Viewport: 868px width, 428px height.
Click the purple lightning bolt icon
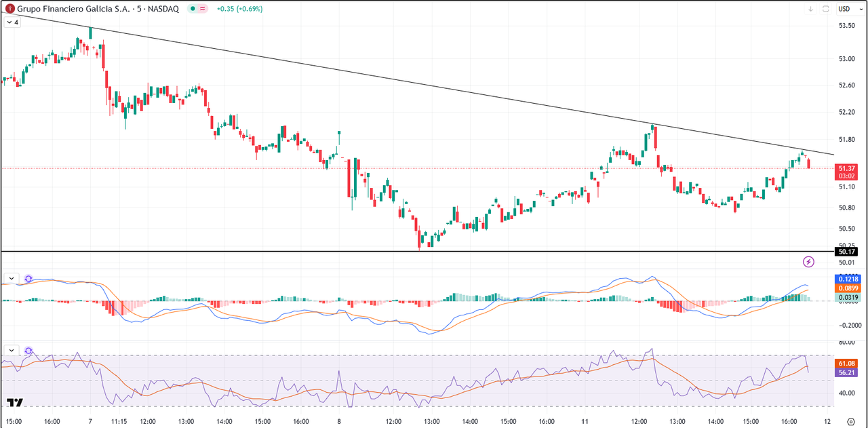point(808,261)
